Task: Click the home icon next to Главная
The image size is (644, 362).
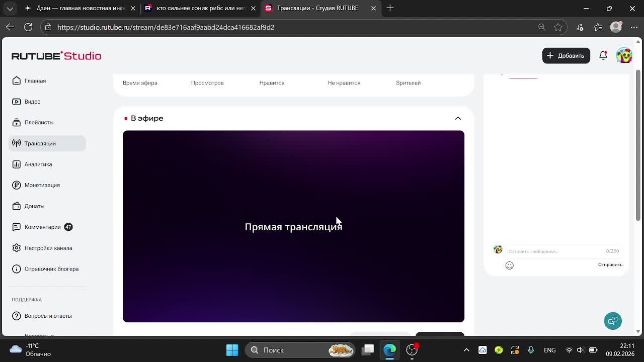Action: pos(17,80)
